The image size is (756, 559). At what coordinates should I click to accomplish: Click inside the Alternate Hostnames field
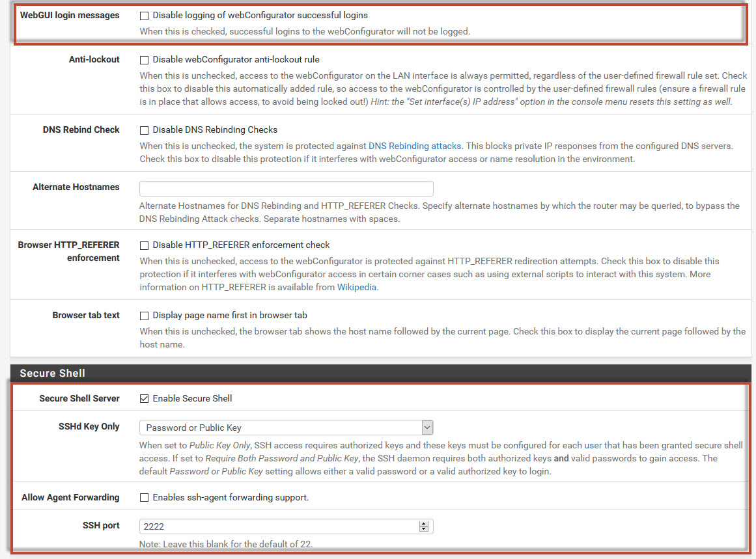286,189
